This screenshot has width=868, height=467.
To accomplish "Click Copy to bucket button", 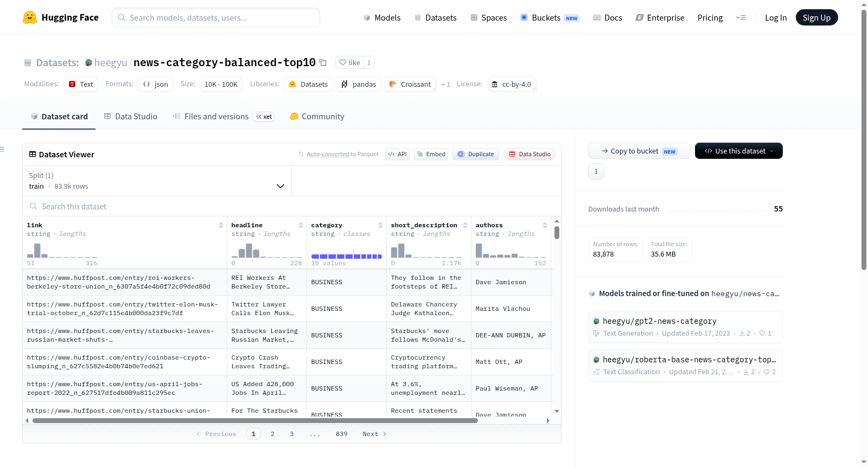I will [639, 151].
